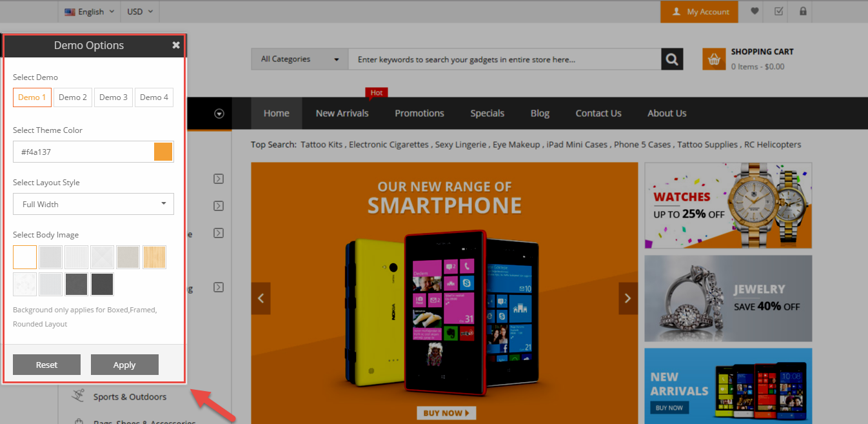Click the Sports & Outdoors skier icon
Image resolution: width=868 pixels, height=424 pixels.
click(78, 395)
